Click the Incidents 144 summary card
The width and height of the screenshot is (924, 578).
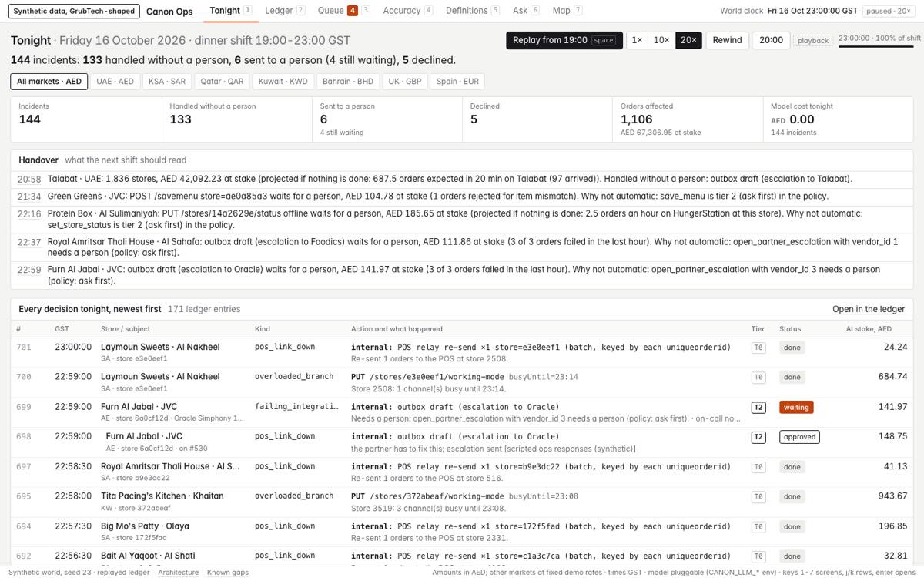[x=87, y=119]
